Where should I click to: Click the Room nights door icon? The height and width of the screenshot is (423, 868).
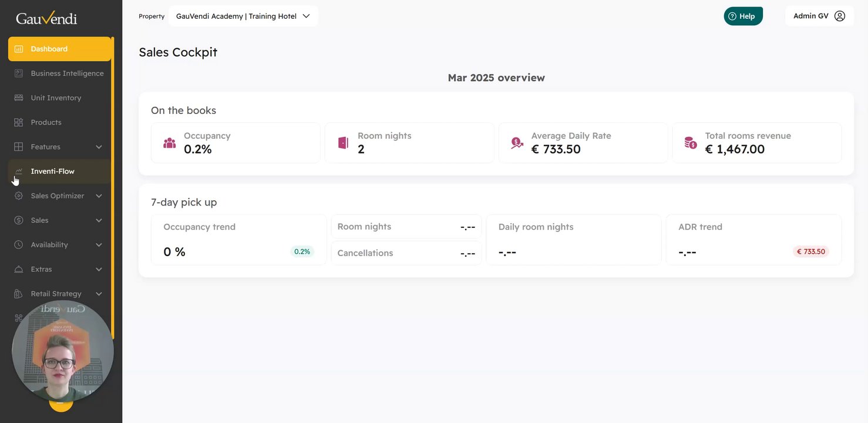click(x=343, y=143)
